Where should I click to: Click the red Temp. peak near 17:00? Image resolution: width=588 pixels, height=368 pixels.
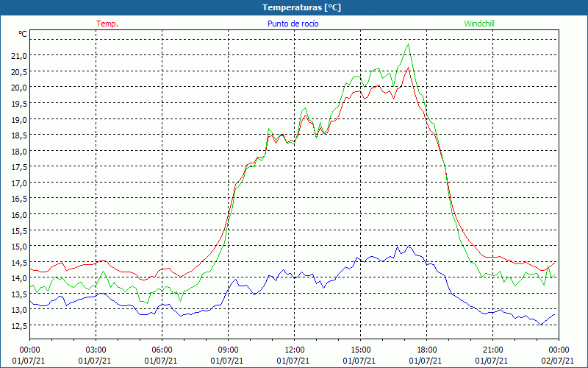[x=408, y=68]
